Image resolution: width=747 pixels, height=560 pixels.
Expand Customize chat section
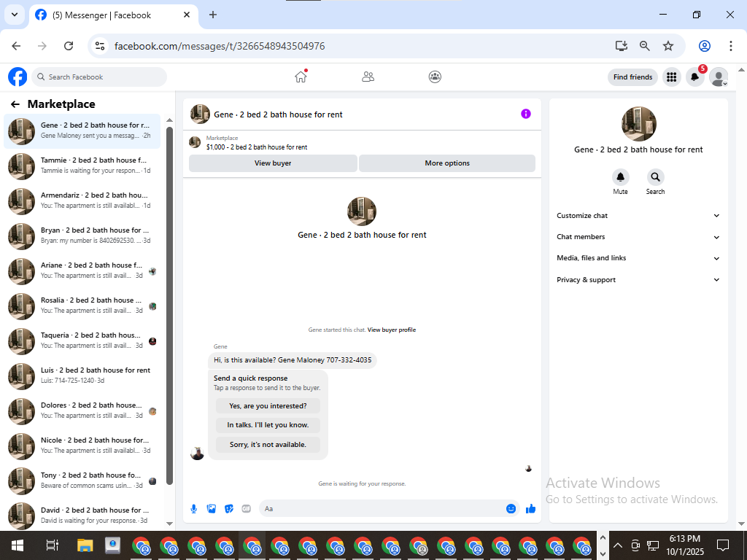tap(638, 216)
